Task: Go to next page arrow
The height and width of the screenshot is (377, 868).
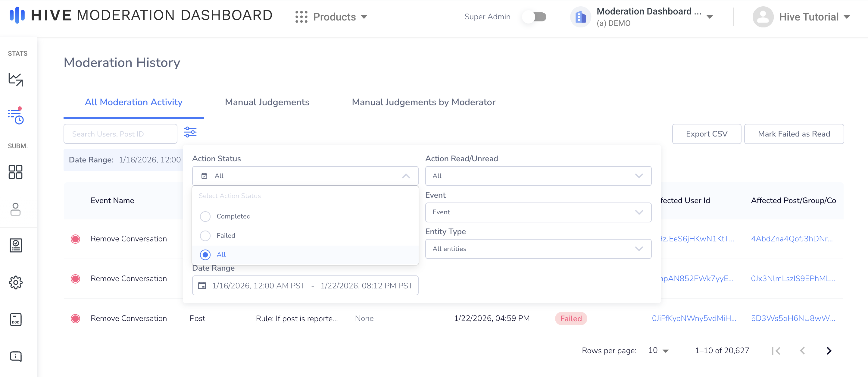Action: (829, 351)
